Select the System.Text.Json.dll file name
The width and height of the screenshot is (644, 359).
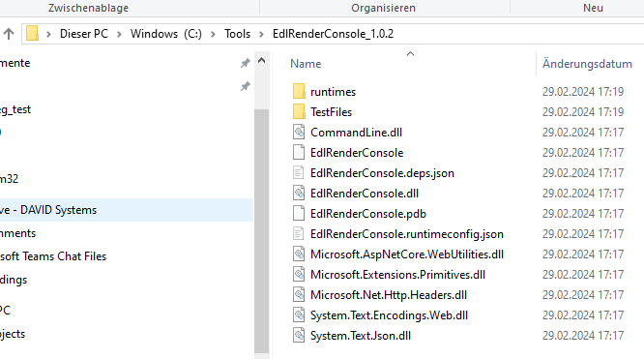point(361,336)
